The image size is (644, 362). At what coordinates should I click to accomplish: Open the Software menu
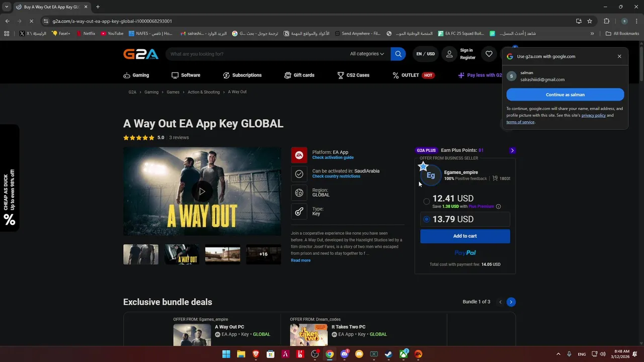pyautogui.click(x=186, y=75)
